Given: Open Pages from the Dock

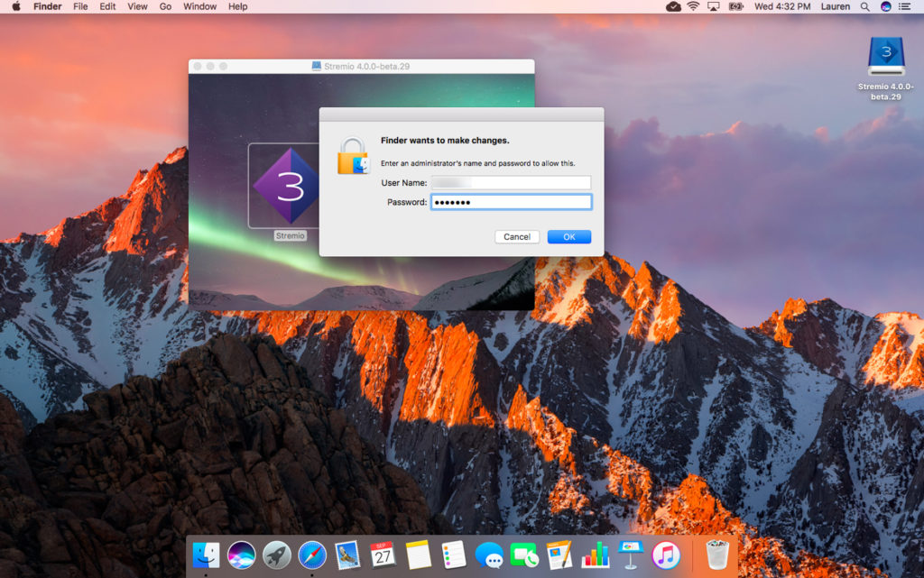Looking at the screenshot, I should (x=559, y=555).
